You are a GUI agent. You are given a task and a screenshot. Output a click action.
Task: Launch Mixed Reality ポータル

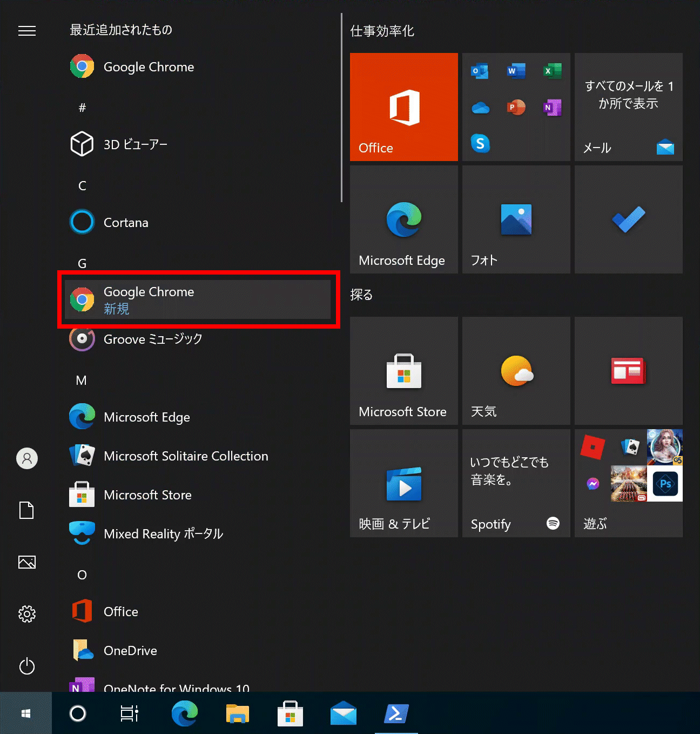pyautogui.click(x=197, y=533)
